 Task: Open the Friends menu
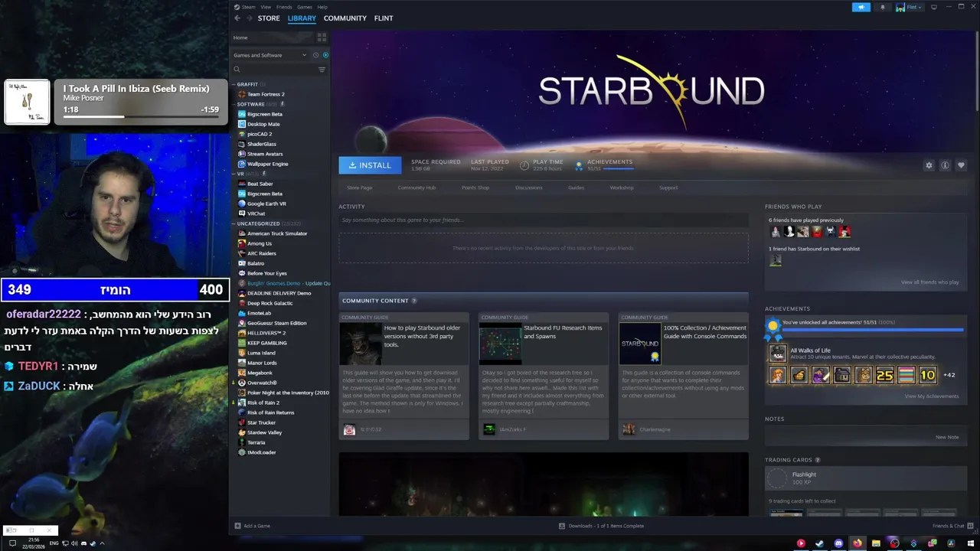tap(284, 7)
